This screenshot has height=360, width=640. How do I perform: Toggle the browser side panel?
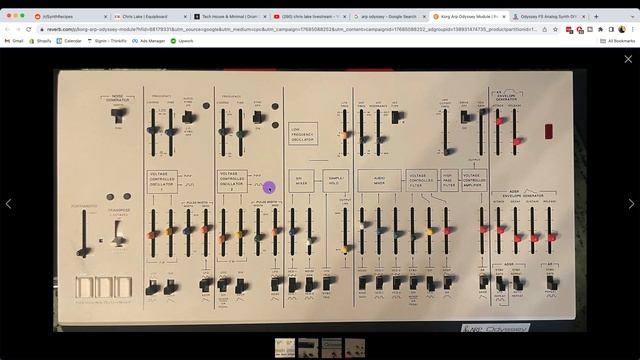click(611, 29)
